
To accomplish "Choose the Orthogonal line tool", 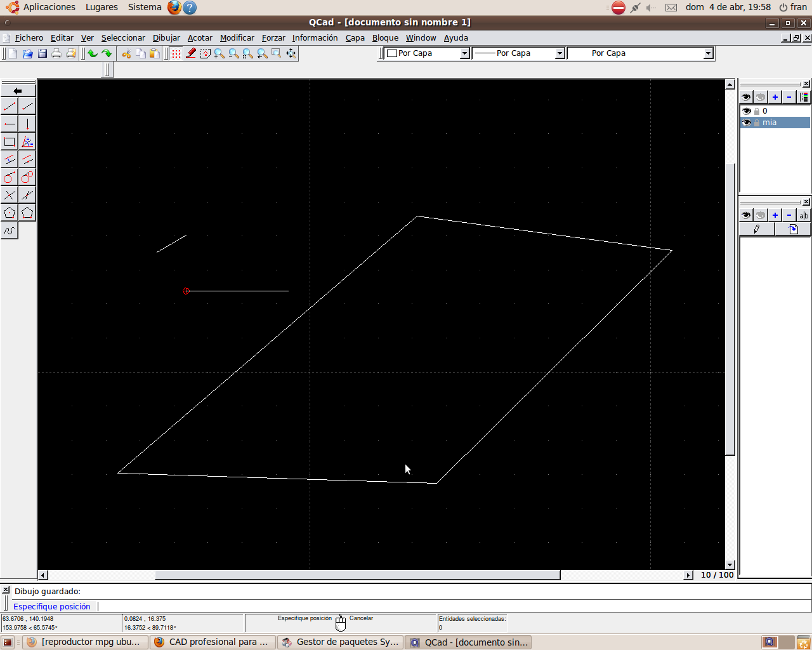I will click(x=10, y=195).
